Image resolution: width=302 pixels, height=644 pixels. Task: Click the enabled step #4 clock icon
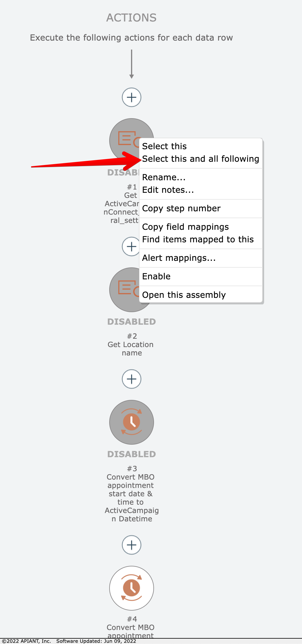pos(132,588)
